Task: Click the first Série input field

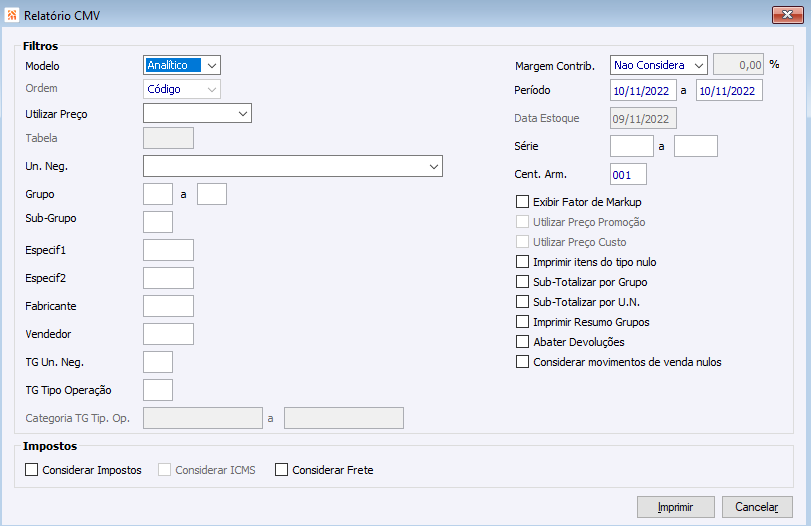Action: [x=632, y=146]
